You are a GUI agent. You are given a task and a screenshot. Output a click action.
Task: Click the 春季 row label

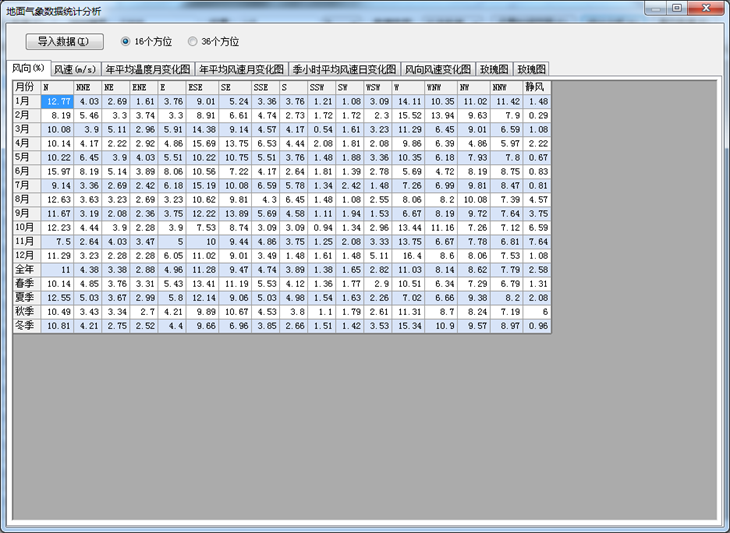pos(26,283)
